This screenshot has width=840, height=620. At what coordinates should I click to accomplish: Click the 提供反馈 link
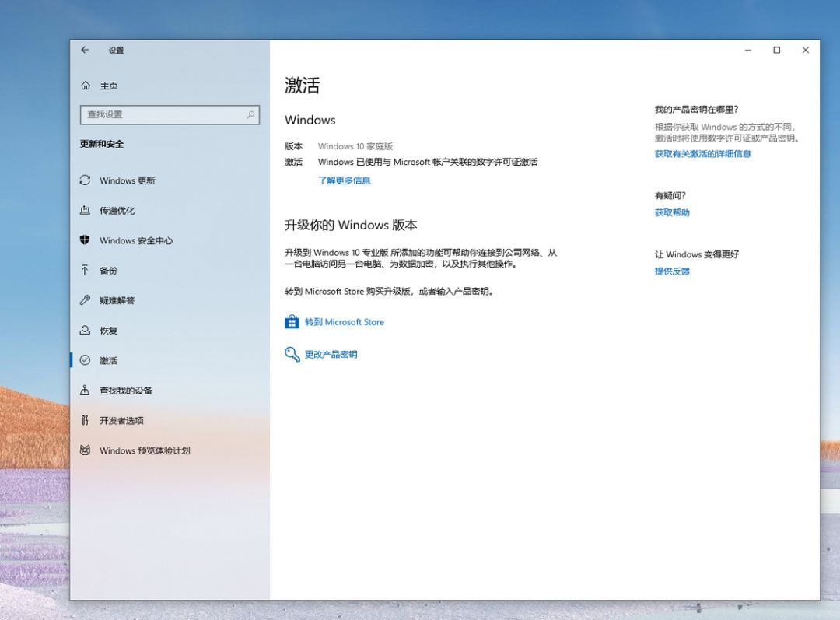click(x=672, y=271)
